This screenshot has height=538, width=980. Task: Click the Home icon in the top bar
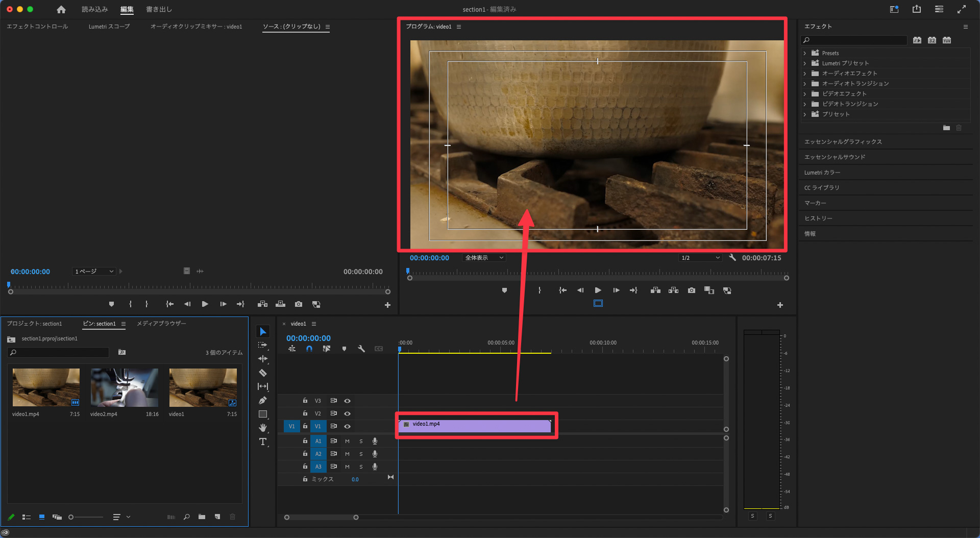pos(61,9)
